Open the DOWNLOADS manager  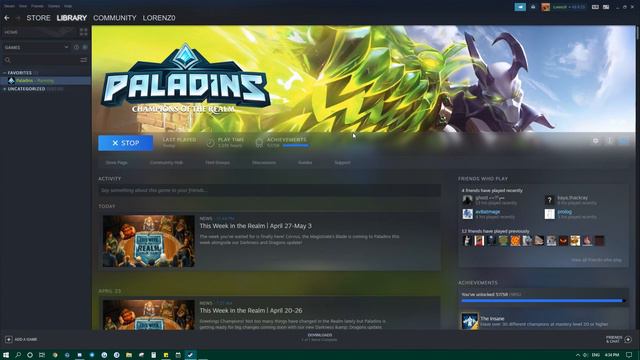click(320, 337)
